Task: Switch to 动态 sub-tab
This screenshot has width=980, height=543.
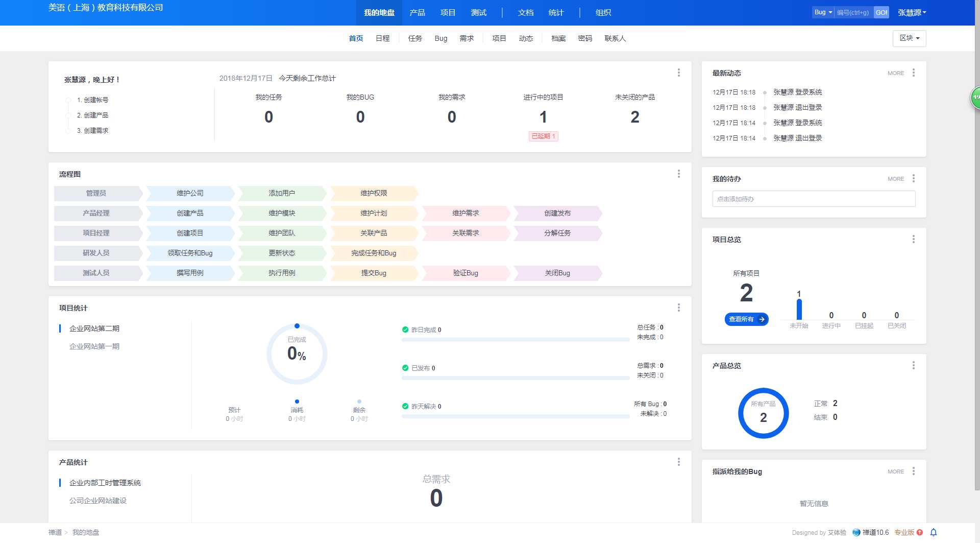Action: click(x=526, y=38)
